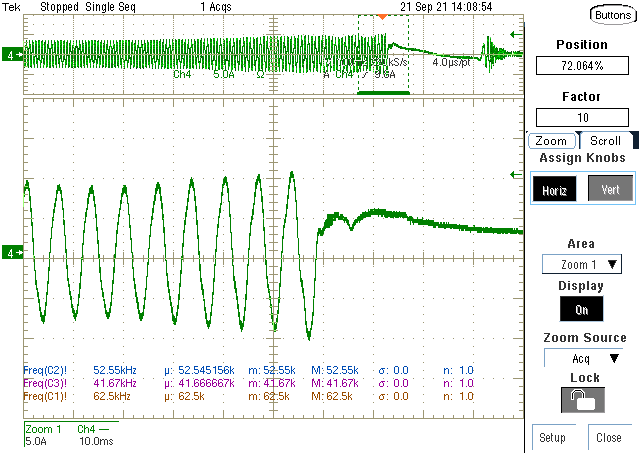This screenshot has width=640, height=454.
Task: Click the Ch4 ground marker on zoomed waveform
Action: (x=12, y=253)
